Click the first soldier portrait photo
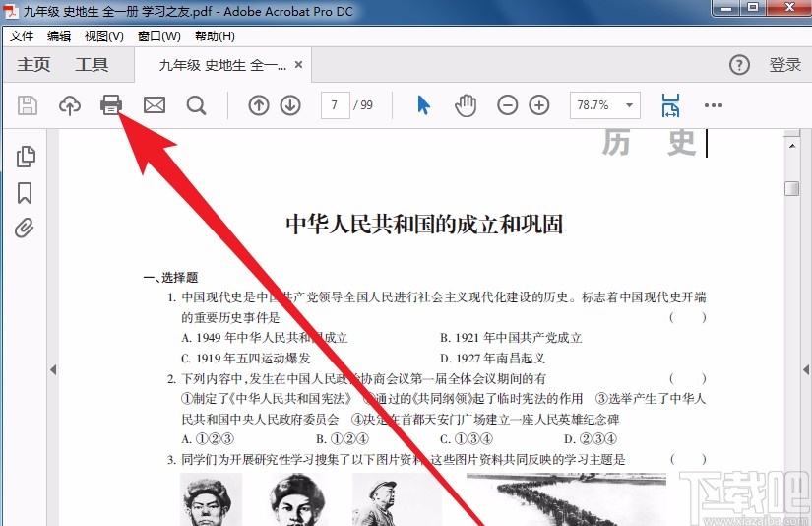The width and height of the screenshot is (812, 526). coord(211,499)
